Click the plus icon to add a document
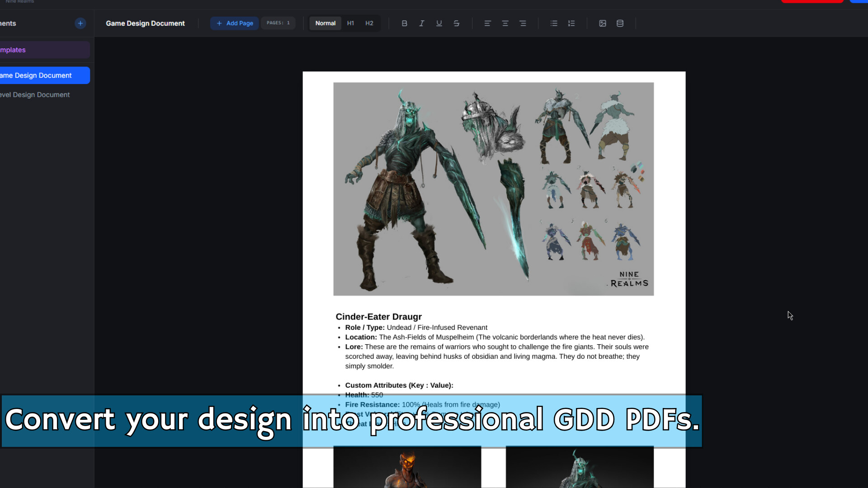Screen dimensions: 868x488 [x=80, y=23]
